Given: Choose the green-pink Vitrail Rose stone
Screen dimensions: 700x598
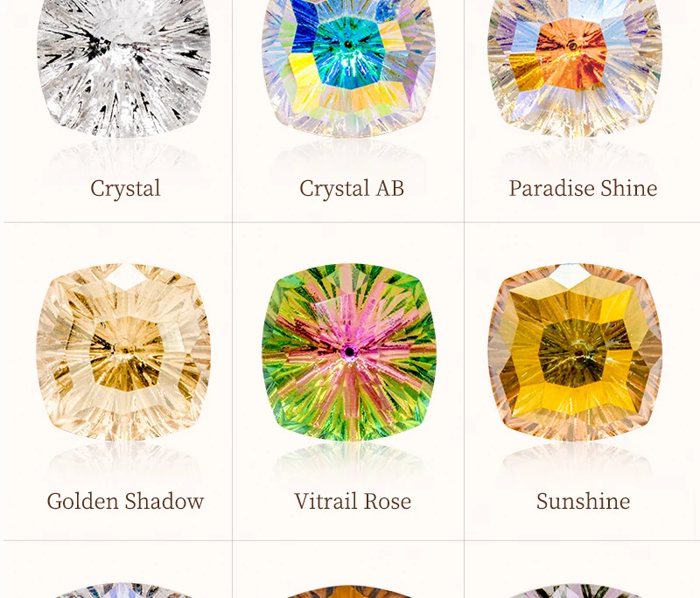Looking at the screenshot, I should [348, 352].
